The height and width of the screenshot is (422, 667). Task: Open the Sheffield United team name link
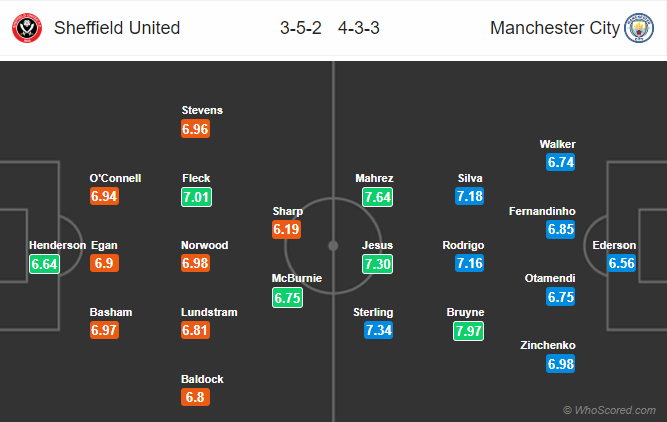pyautogui.click(x=117, y=28)
